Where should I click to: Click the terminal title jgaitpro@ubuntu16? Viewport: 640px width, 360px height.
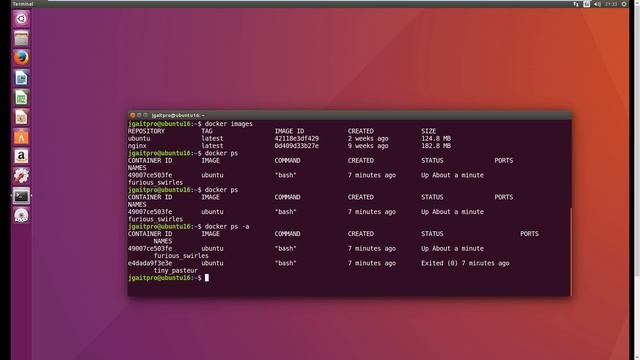(x=178, y=116)
